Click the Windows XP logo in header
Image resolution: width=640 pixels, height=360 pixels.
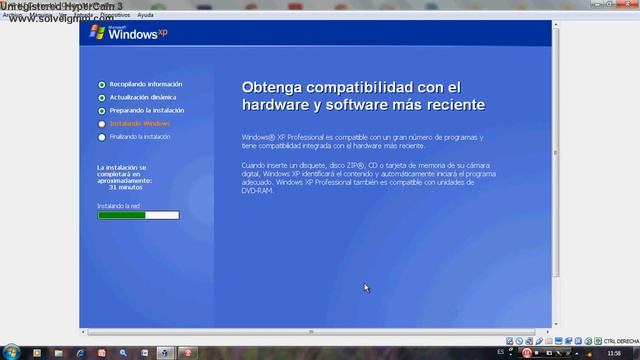click(x=128, y=33)
